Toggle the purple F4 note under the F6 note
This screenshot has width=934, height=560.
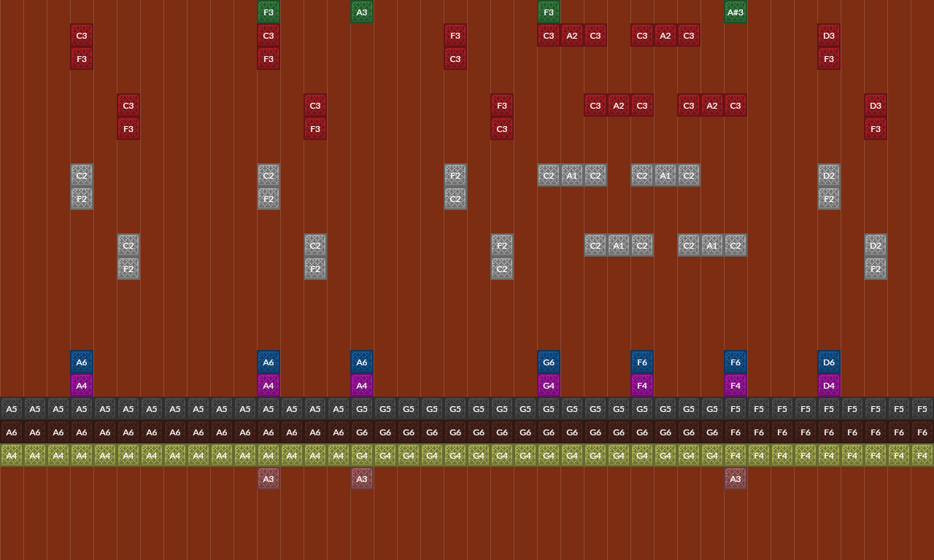(x=641, y=385)
